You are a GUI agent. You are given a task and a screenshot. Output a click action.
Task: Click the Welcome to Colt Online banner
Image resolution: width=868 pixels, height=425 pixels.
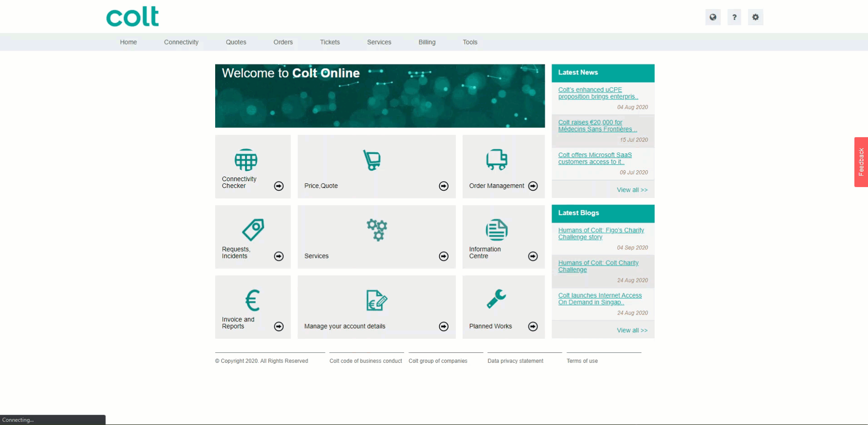click(x=380, y=96)
